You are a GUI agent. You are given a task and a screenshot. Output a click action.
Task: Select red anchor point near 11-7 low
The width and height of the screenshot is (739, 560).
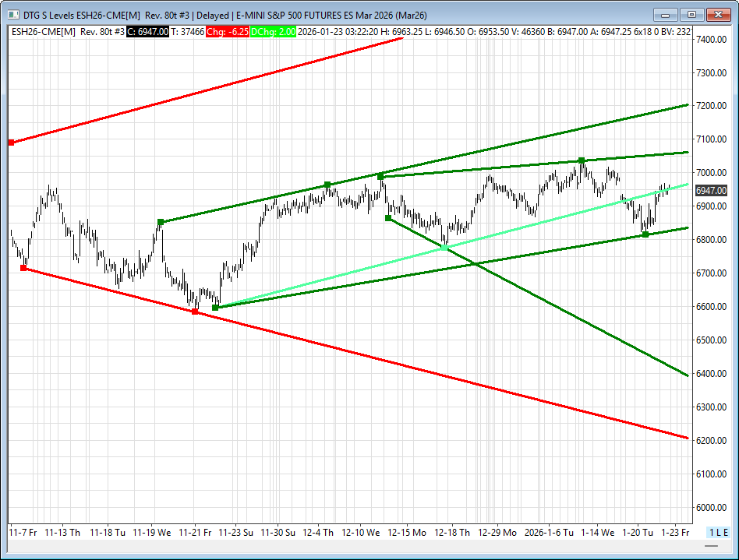tap(23, 268)
